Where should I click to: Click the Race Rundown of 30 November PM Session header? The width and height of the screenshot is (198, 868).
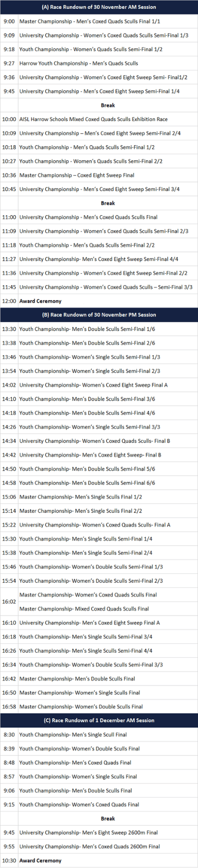click(x=99, y=315)
